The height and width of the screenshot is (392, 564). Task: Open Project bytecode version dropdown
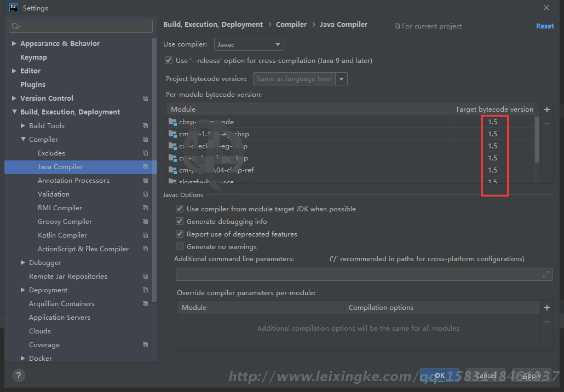(x=341, y=79)
